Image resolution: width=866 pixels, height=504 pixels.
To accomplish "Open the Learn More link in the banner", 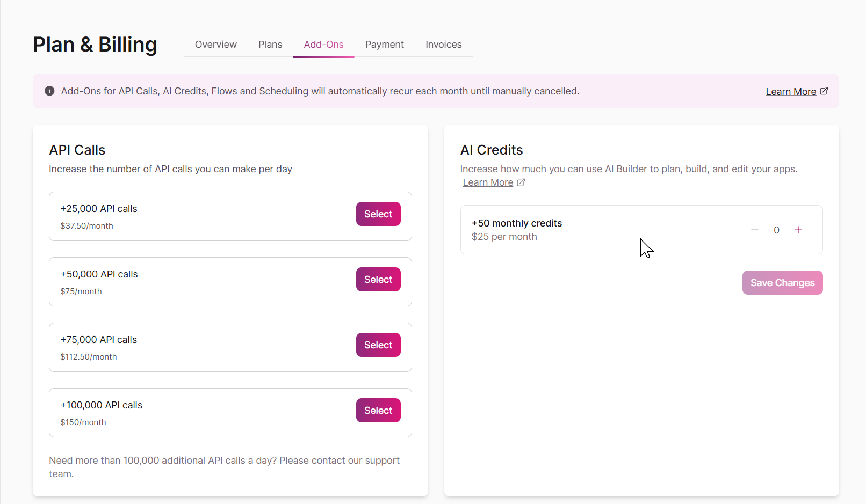I will pos(791,92).
